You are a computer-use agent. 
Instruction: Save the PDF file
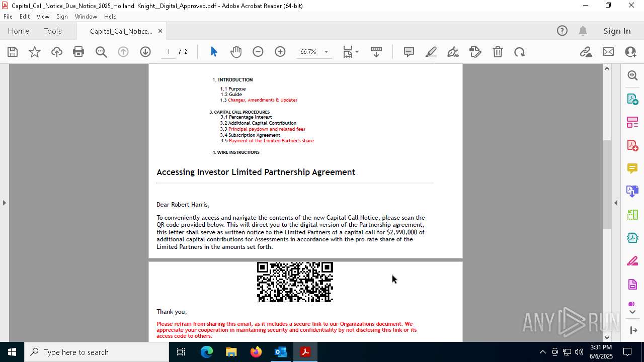point(13,52)
